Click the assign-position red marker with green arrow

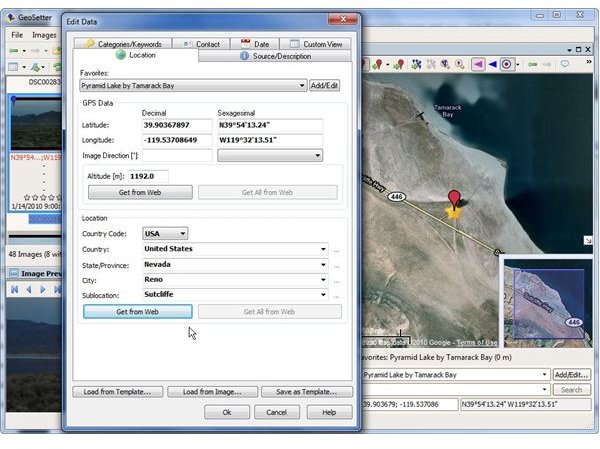[x=378, y=64]
